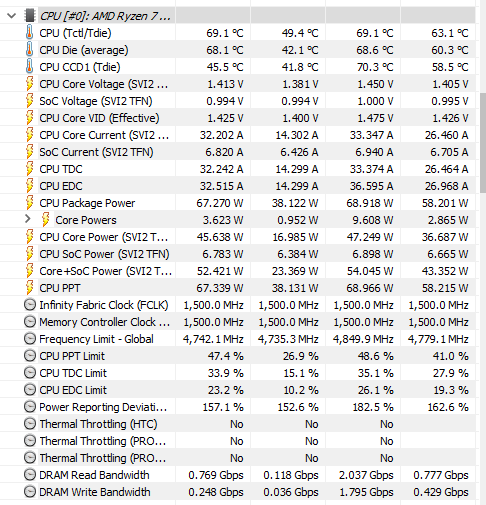Select the CPU PPT sensor row

click(x=238, y=288)
